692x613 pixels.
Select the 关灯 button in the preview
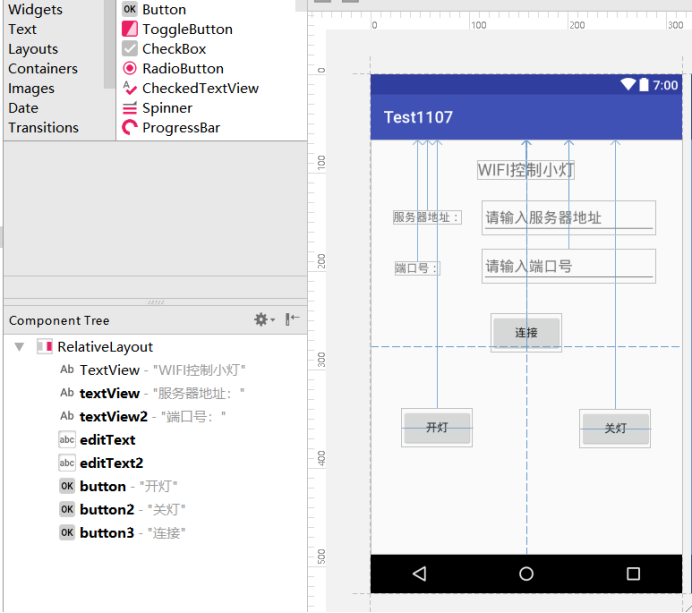point(615,428)
